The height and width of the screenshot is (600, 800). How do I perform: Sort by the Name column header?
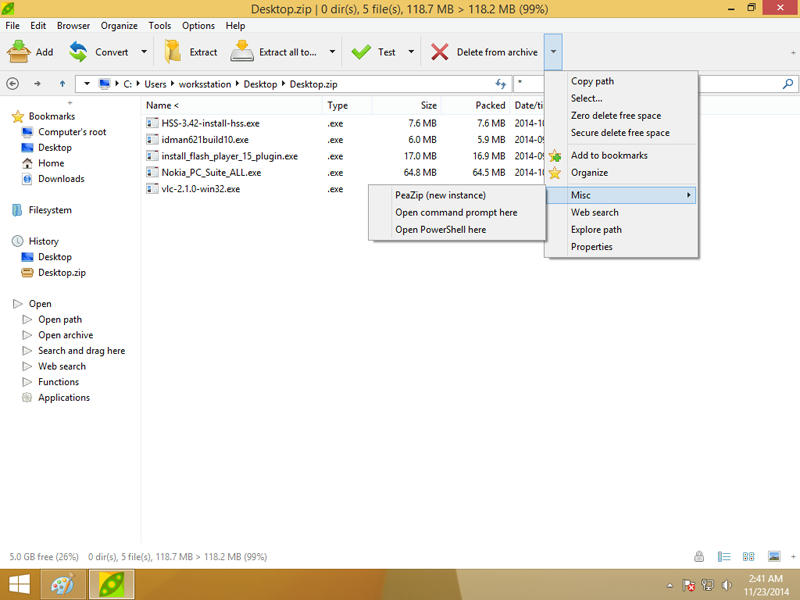[232, 106]
